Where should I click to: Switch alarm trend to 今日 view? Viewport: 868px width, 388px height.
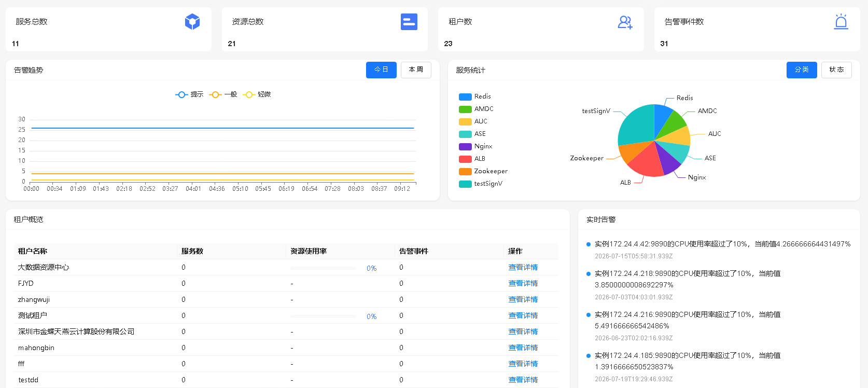381,70
